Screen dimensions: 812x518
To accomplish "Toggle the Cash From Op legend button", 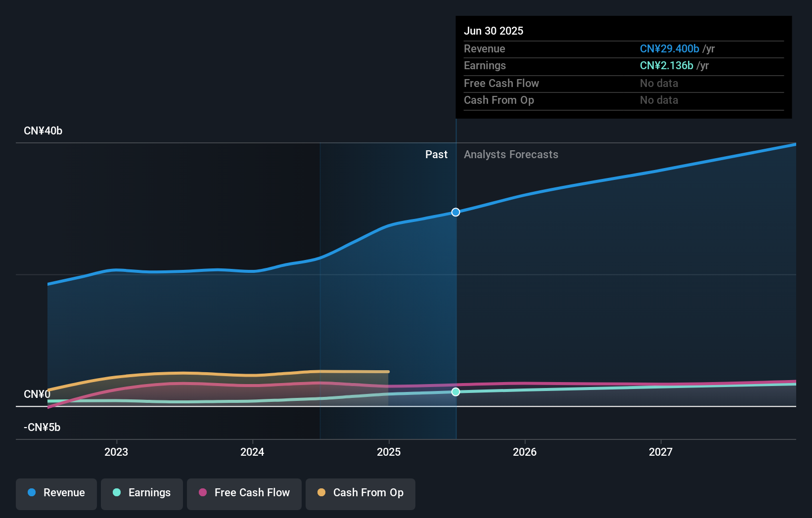I will click(361, 494).
